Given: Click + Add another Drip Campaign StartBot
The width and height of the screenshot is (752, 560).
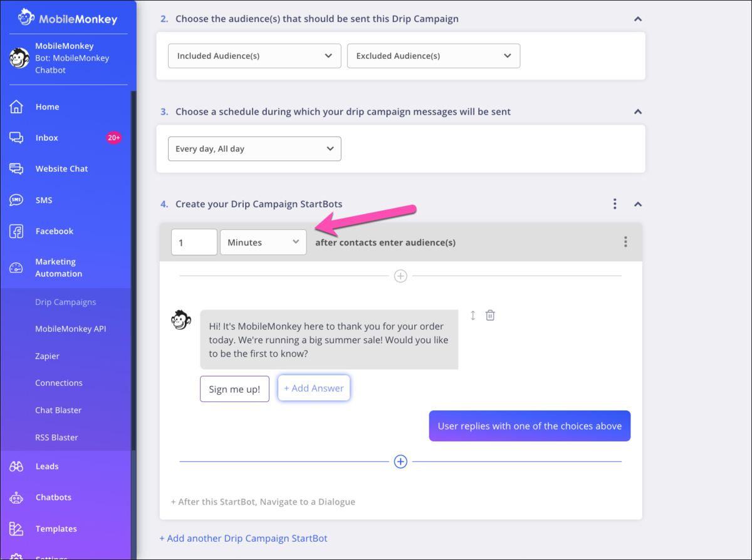Looking at the screenshot, I should coord(243,538).
